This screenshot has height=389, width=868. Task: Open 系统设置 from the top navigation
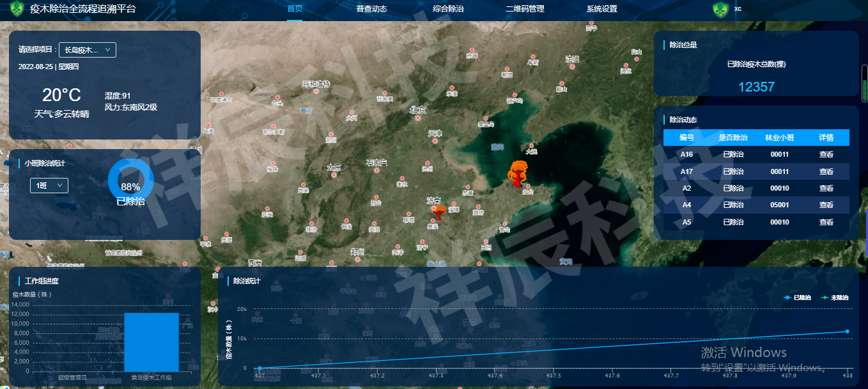(601, 9)
